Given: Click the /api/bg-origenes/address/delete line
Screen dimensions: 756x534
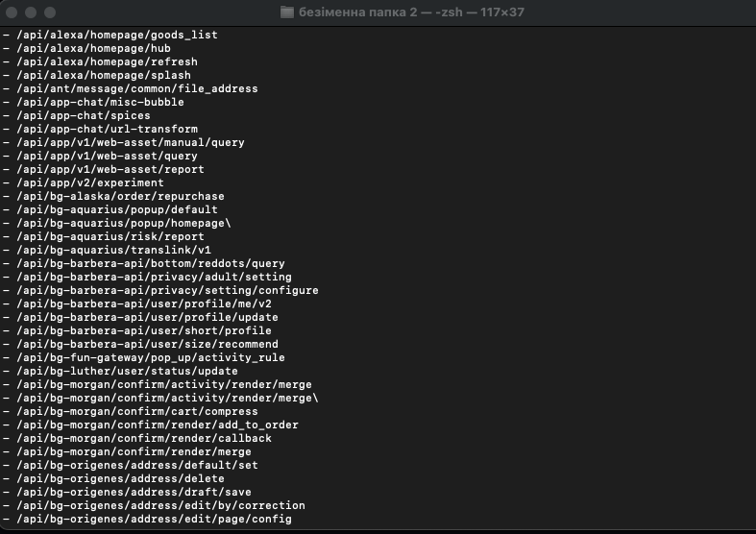Looking at the screenshot, I should click(x=113, y=479).
